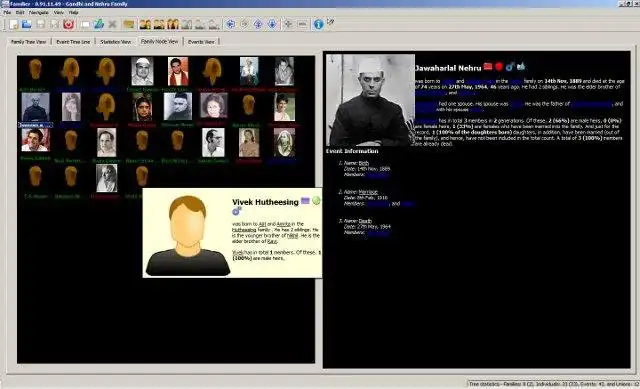Select the Family Node View tab
Viewport: 640px width, 389px height.
tap(160, 41)
